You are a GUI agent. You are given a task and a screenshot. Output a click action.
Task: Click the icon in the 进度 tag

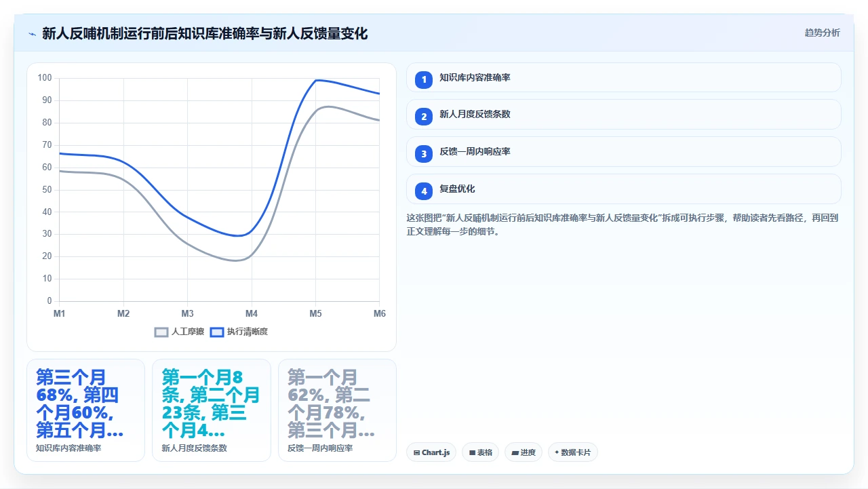(515, 452)
